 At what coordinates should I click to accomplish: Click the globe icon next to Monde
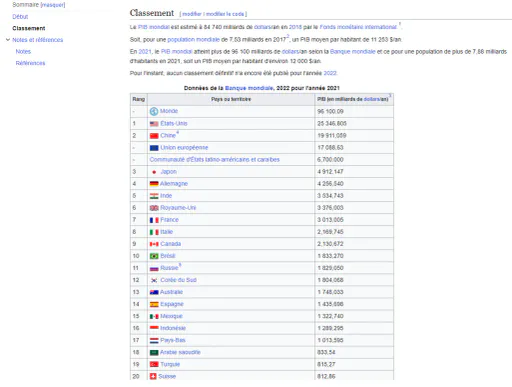[154, 111]
